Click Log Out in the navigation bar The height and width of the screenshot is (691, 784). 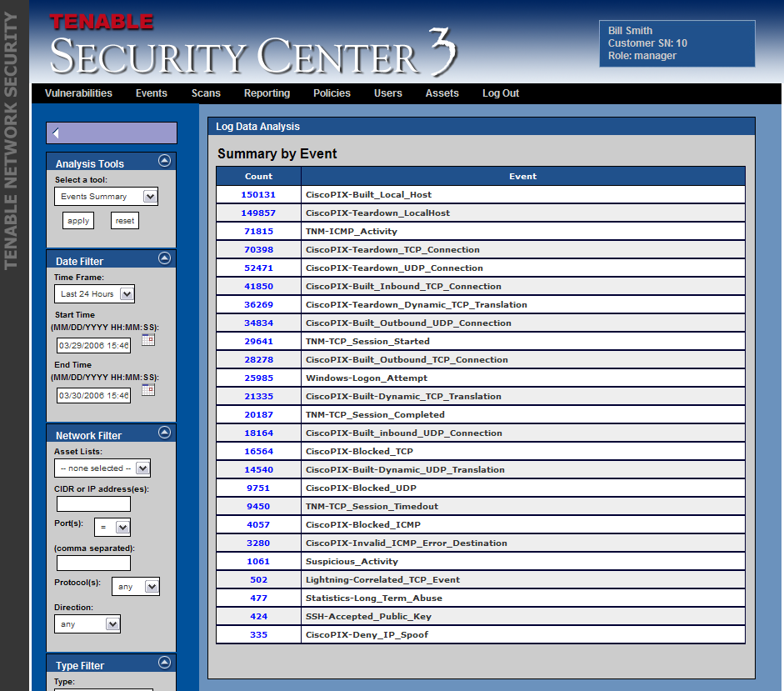[500, 93]
